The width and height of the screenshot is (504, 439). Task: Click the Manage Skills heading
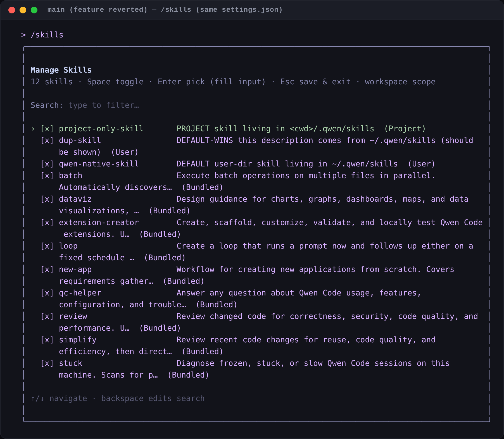pos(61,70)
